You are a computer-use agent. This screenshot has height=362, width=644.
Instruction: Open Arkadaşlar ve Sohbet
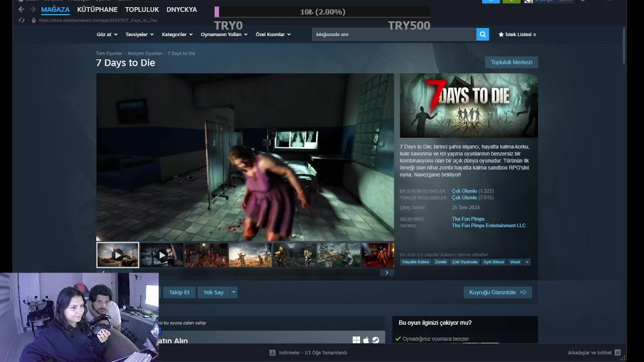[590, 352]
